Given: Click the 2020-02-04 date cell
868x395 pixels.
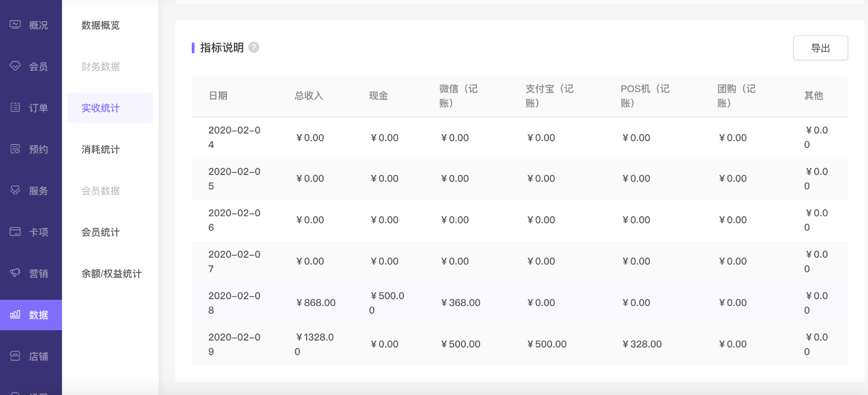Looking at the screenshot, I should point(234,137).
